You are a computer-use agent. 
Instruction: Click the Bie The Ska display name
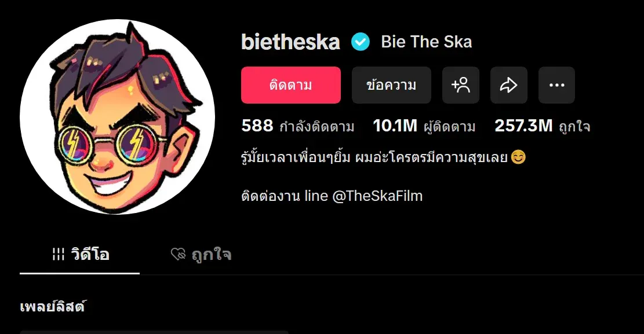426,42
